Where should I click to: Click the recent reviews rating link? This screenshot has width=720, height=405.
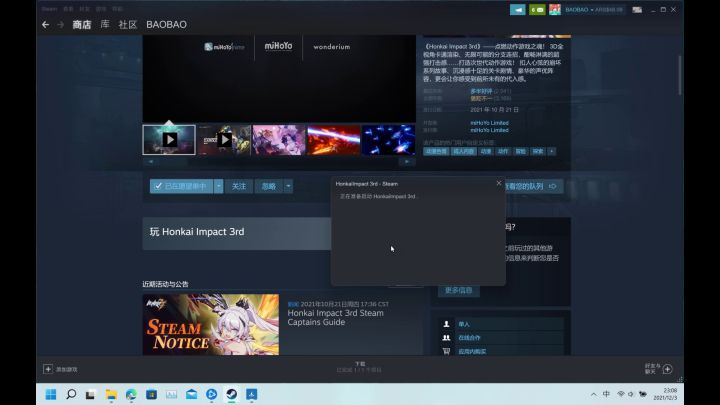[481, 91]
